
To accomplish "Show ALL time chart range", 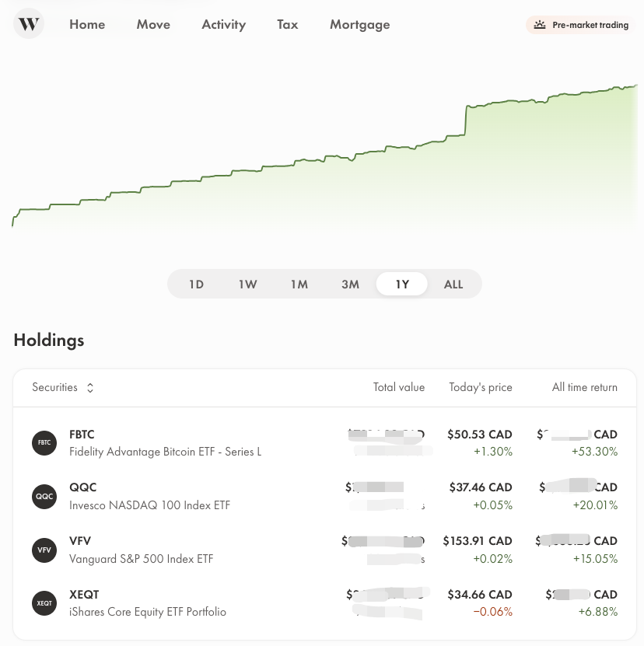I will pos(453,285).
